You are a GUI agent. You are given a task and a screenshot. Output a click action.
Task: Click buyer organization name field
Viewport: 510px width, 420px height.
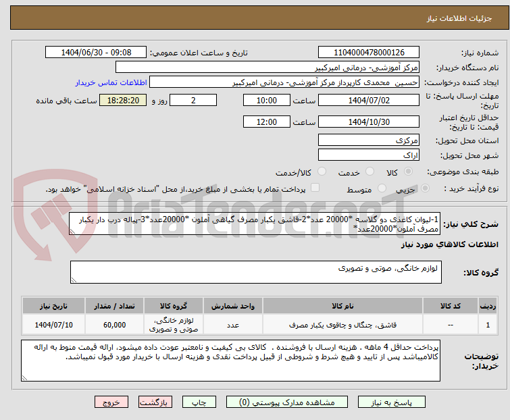coord(267,68)
